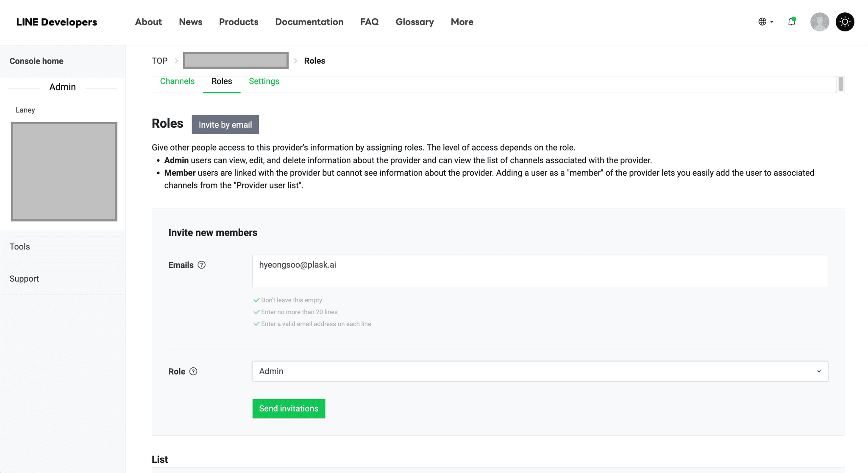Open the Documentation menu
This screenshot has width=868, height=473.
pyautogui.click(x=309, y=22)
